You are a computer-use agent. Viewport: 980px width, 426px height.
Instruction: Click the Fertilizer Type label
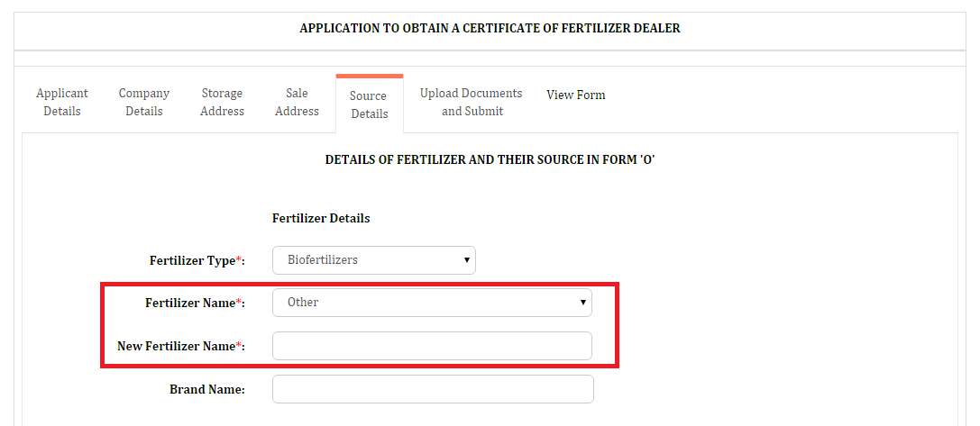(x=197, y=260)
